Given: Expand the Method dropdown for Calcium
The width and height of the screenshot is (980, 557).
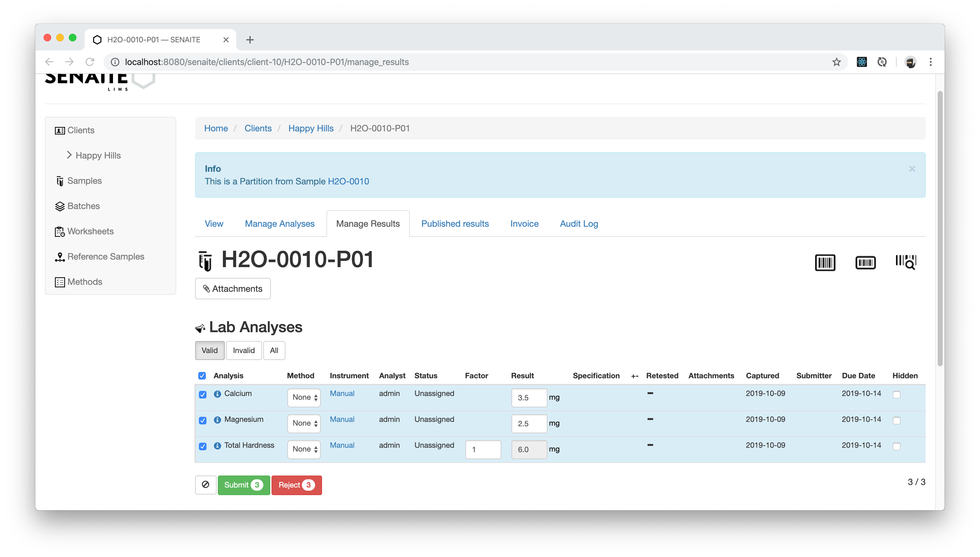Looking at the screenshot, I should coord(303,397).
